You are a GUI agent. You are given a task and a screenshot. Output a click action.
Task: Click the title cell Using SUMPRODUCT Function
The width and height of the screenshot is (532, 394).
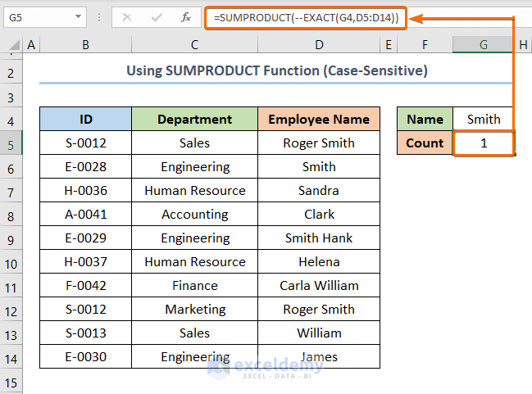(x=276, y=71)
